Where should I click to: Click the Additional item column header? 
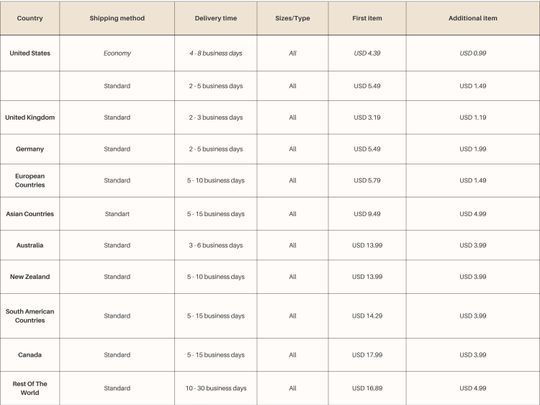pos(472,18)
